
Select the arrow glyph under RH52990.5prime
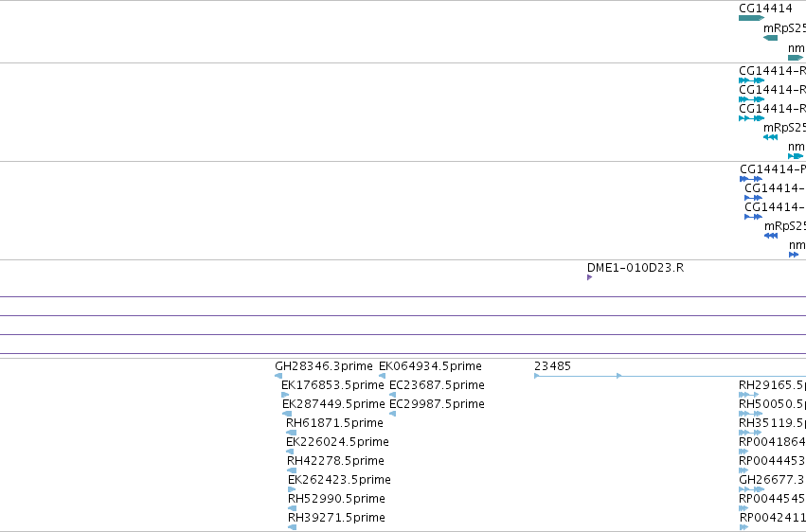pos(292,509)
